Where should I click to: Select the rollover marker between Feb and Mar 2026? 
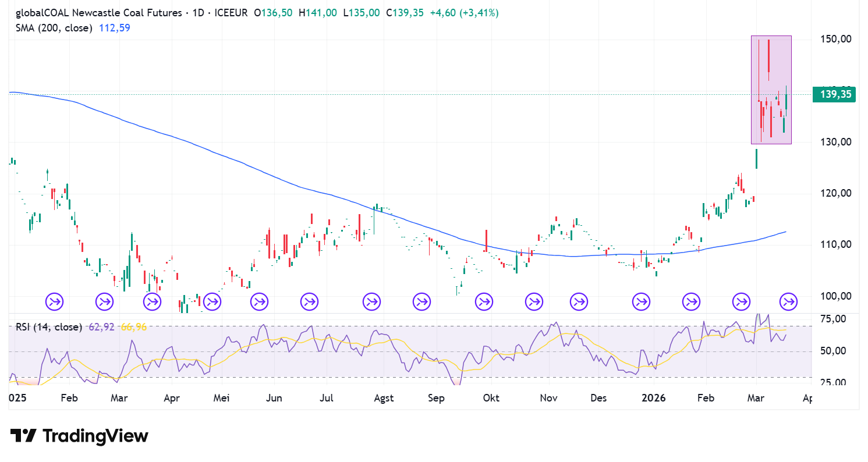point(741,302)
